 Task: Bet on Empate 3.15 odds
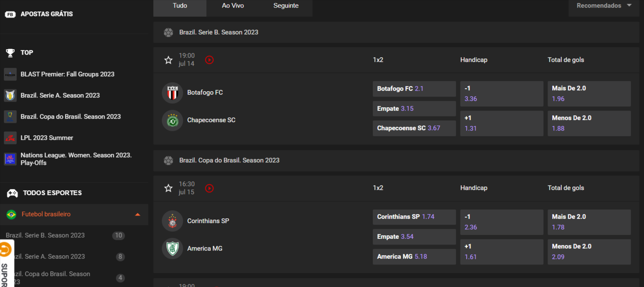point(414,109)
